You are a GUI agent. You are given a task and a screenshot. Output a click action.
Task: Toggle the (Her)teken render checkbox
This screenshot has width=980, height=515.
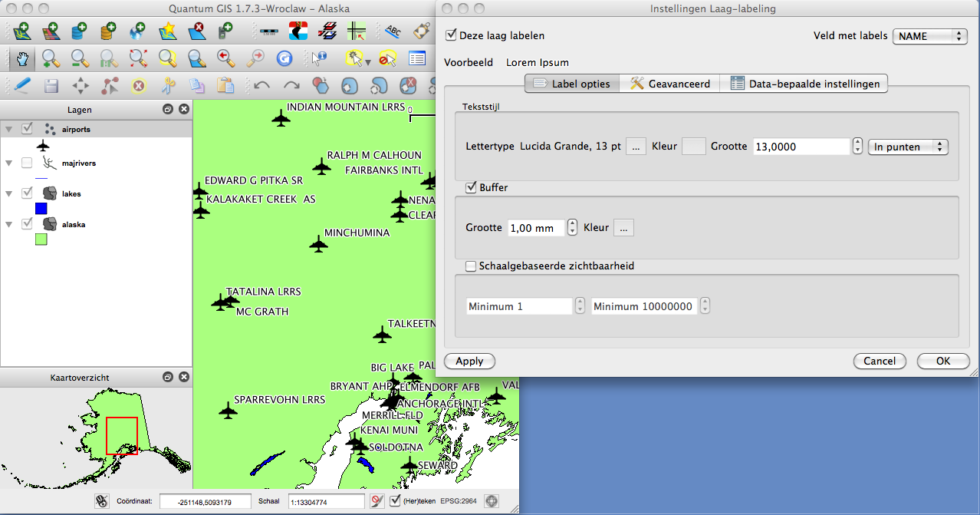395,501
